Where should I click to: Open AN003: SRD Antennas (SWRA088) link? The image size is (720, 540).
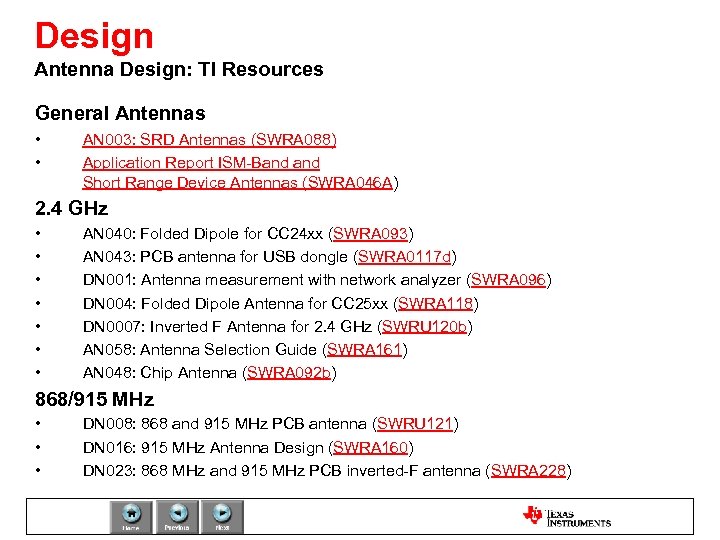(x=209, y=140)
